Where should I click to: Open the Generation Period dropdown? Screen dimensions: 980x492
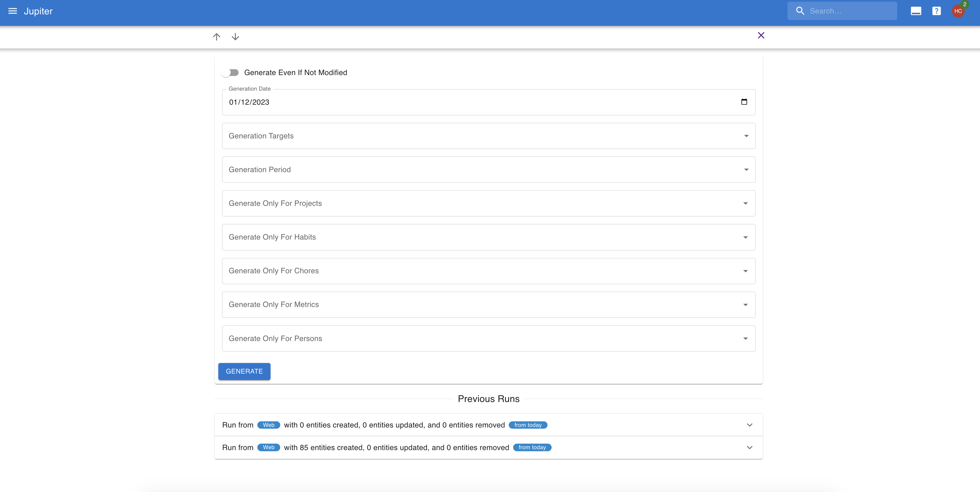489,169
